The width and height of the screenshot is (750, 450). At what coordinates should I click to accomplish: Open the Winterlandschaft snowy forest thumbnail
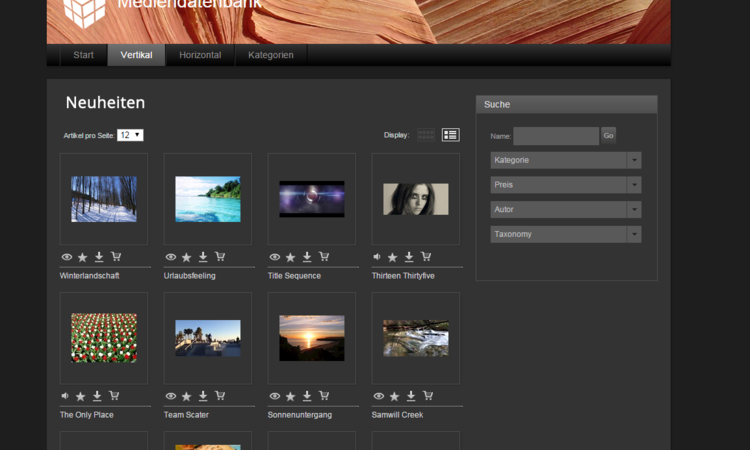point(104,199)
